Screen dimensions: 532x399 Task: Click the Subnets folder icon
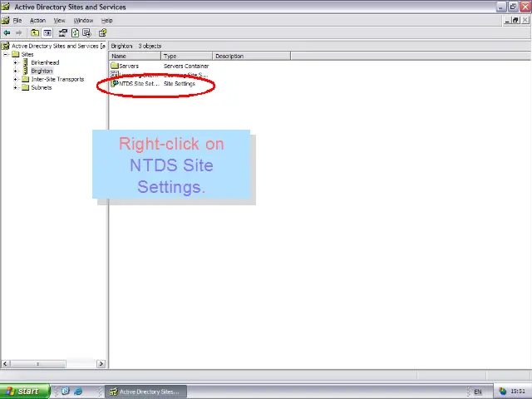click(26, 87)
